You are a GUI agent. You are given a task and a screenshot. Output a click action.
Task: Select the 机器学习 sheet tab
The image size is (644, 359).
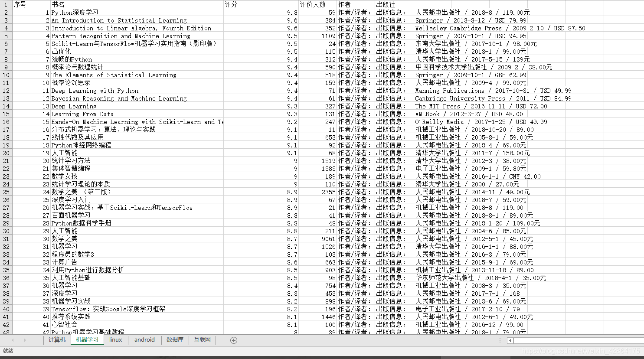click(x=87, y=340)
